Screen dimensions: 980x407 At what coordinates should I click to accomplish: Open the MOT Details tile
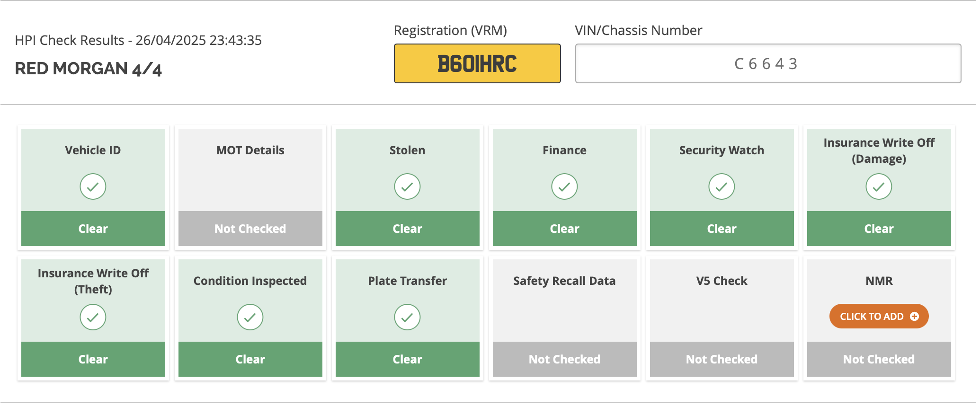[250, 187]
